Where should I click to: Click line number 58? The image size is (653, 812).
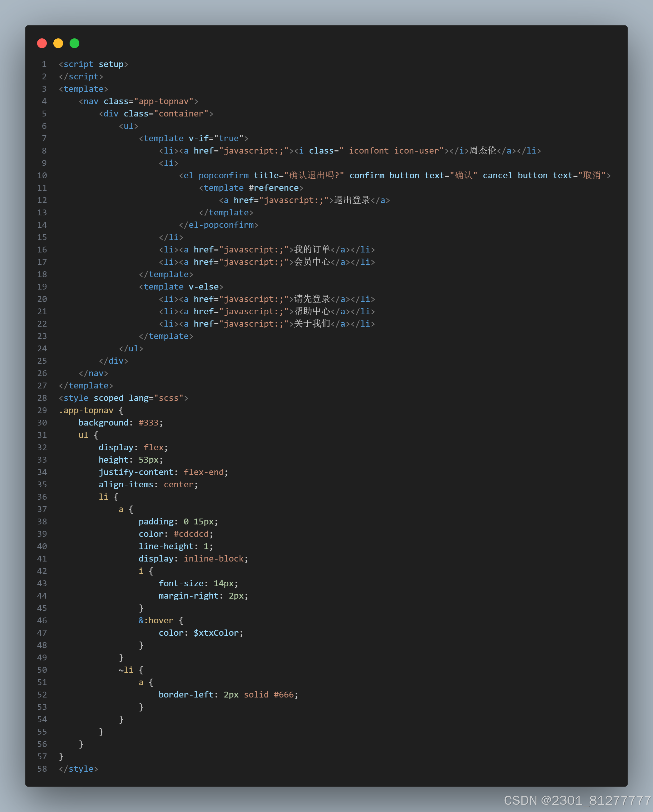(x=42, y=769)
